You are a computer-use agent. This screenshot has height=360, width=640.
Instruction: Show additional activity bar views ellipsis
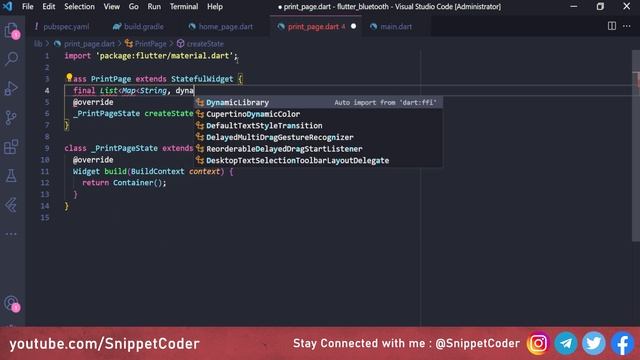11,234
